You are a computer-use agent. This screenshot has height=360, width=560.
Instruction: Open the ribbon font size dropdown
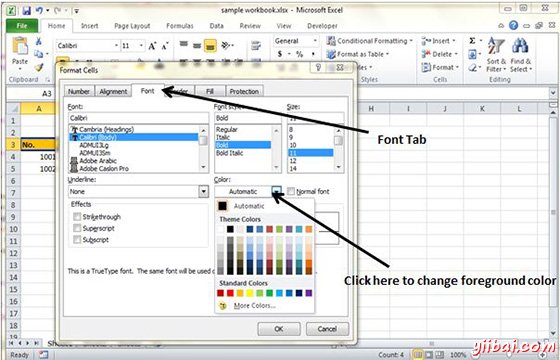141,46
